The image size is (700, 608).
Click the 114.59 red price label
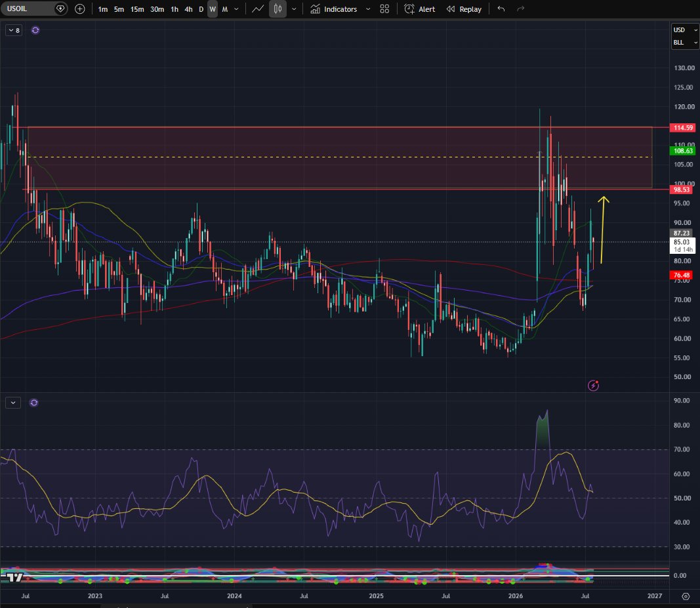tap(683, 128)
